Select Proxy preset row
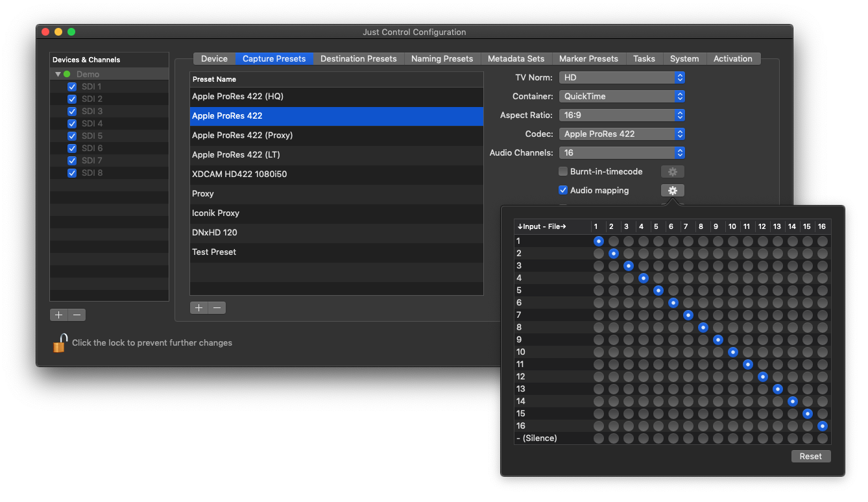The image size is (868, 502). click(x=337, y=194)
